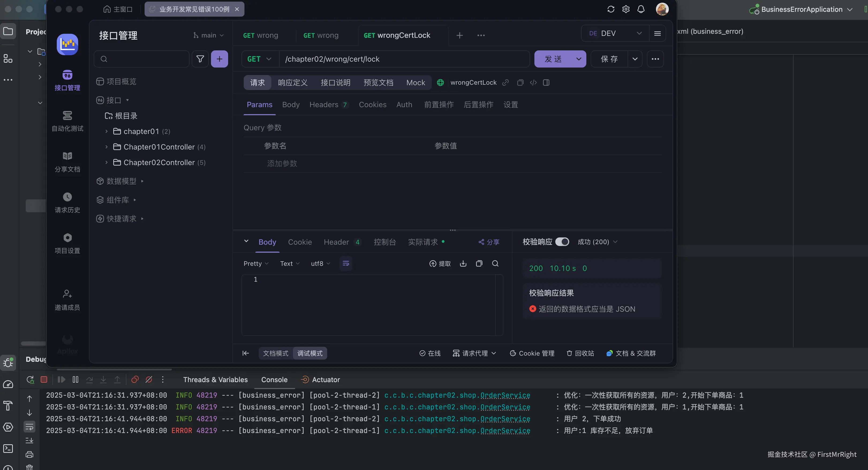Click the notification bell icon
Image resolution: width=868 pixels, height=470 pixels.
(x=641, y=9)
